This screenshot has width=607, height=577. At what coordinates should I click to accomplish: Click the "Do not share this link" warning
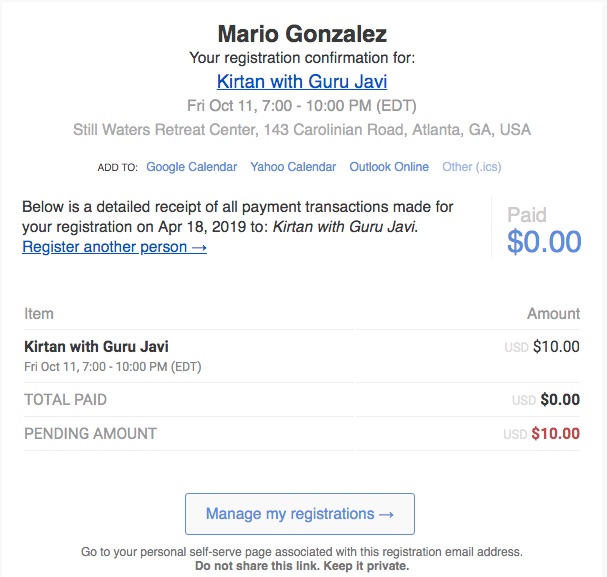point(302,566)
